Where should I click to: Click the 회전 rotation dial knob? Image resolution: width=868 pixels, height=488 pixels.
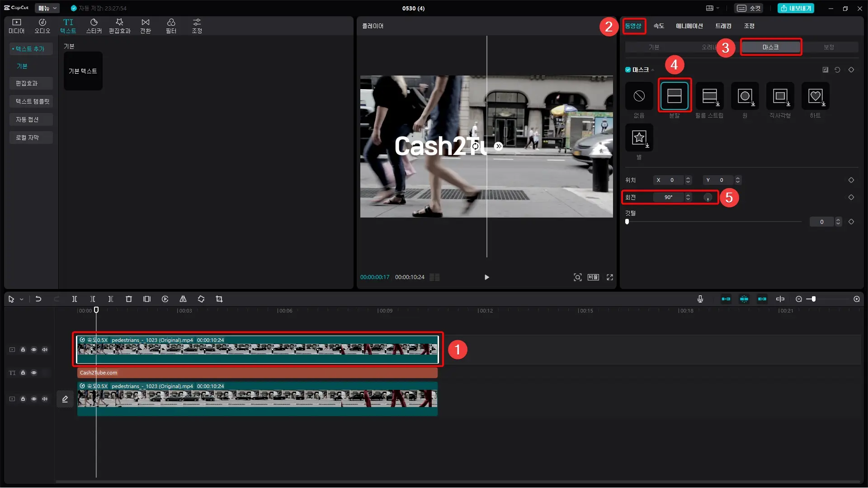[708, 197]
